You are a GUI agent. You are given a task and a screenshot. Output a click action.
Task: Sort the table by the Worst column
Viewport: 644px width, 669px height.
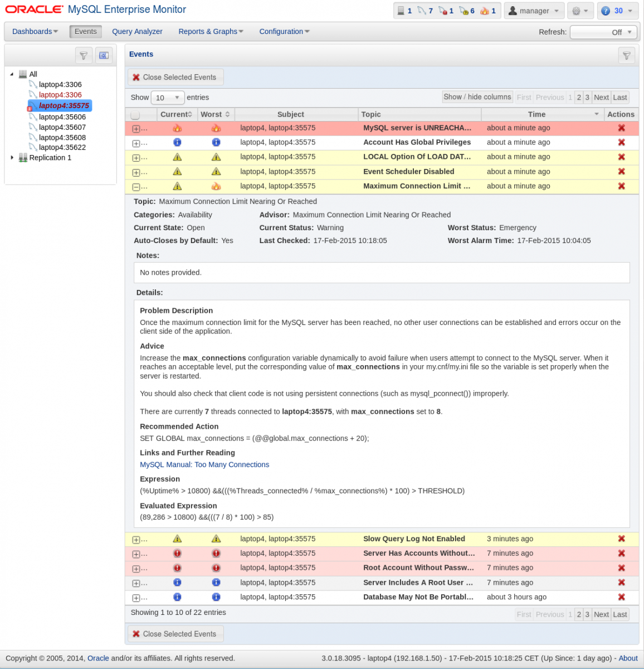tap(216, 114)
